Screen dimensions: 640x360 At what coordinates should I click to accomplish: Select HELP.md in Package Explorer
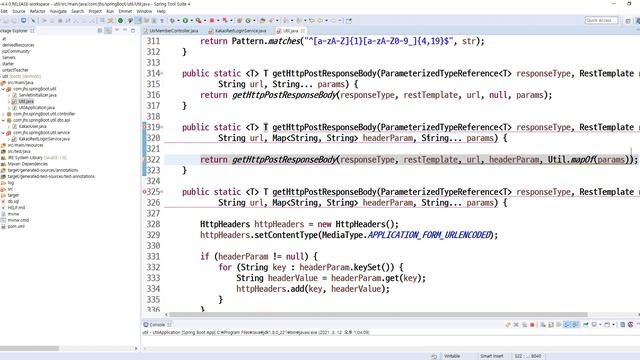[16, 208]
